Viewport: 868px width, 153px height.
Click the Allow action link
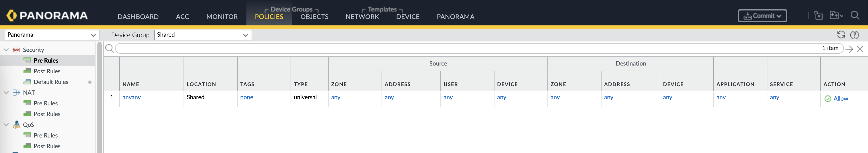840,98
